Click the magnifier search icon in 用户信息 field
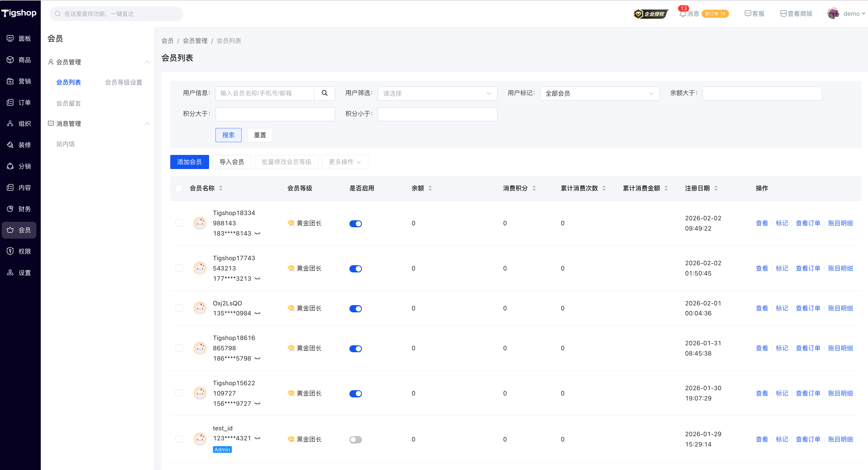Viewport: 868px width, 470px height. 324,93
